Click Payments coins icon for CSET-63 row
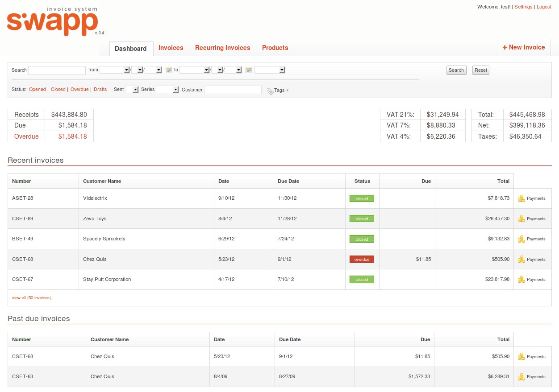The height and width of the screenshot is (392, 559). pyautogui.click(x=521, y=377)
